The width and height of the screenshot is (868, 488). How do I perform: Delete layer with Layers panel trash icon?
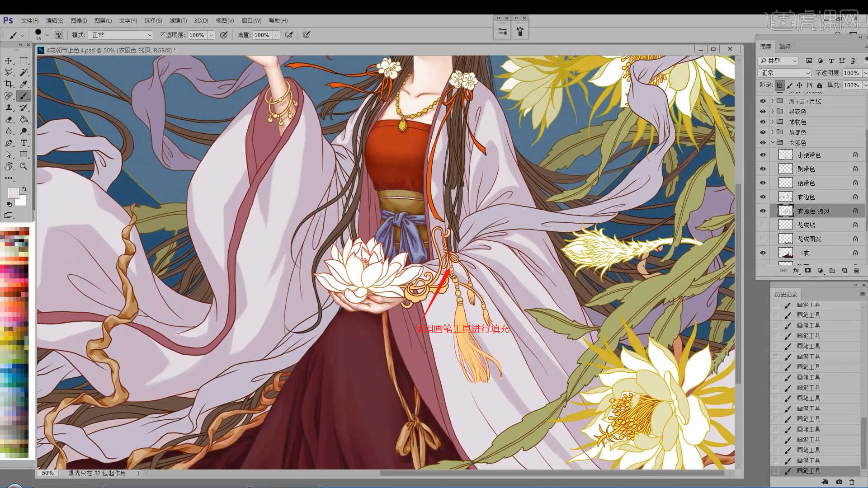click(856, 271)
